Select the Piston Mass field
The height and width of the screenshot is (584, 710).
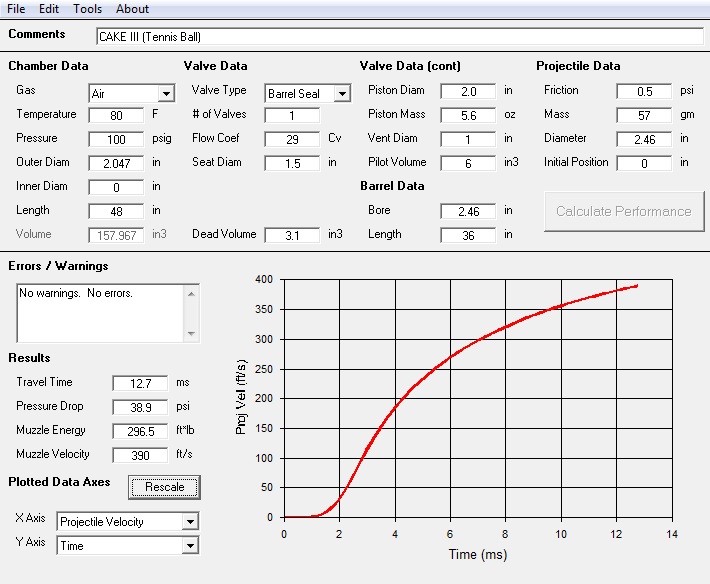(467, 115)
